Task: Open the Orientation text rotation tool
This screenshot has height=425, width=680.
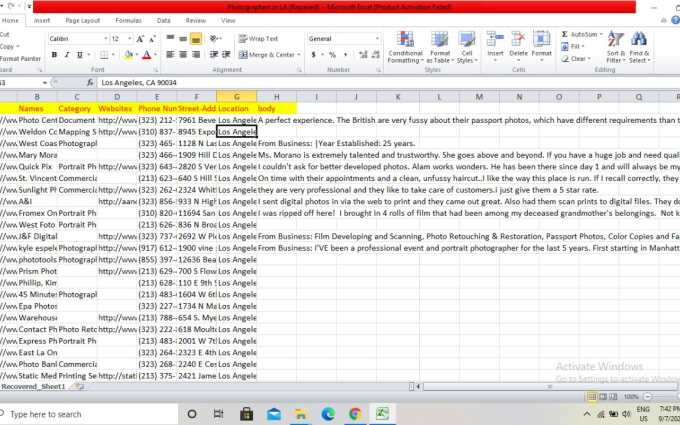Action: pos(215,39)
